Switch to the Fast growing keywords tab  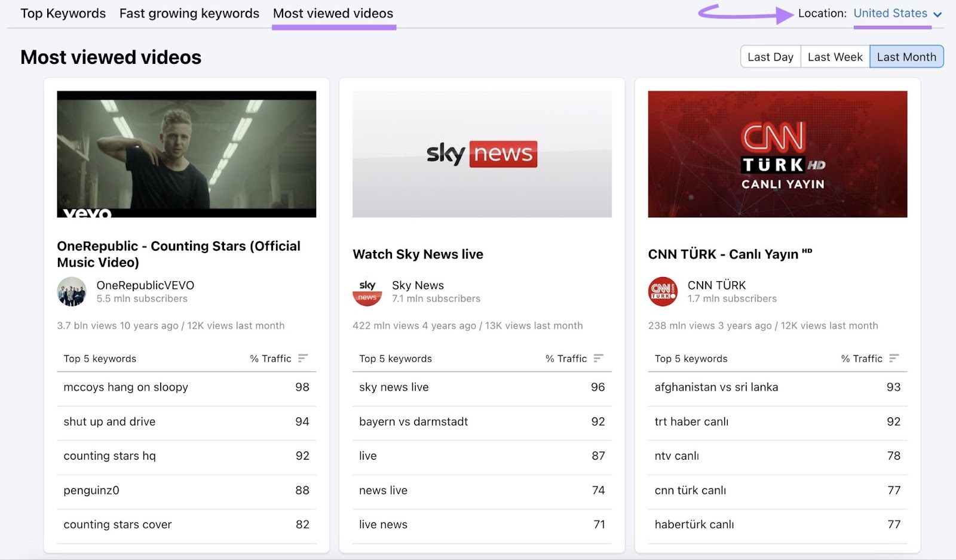tap(189, 13)
